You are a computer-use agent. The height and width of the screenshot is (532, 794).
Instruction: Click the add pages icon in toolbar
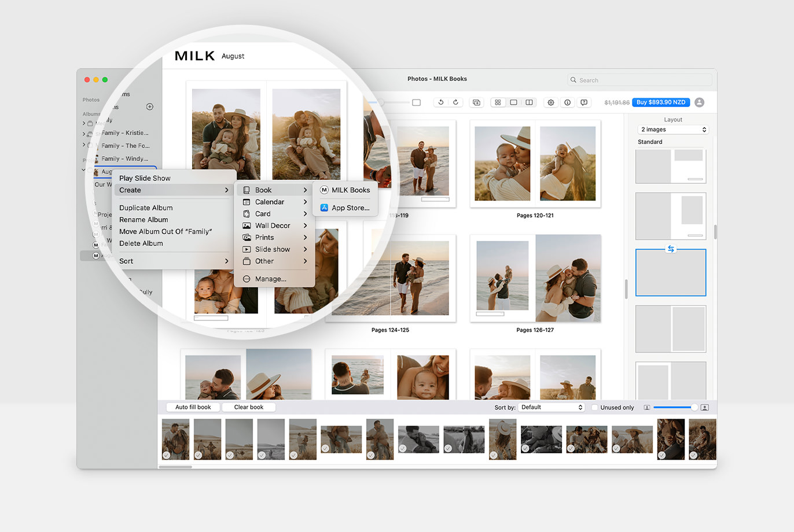[476, 102]
